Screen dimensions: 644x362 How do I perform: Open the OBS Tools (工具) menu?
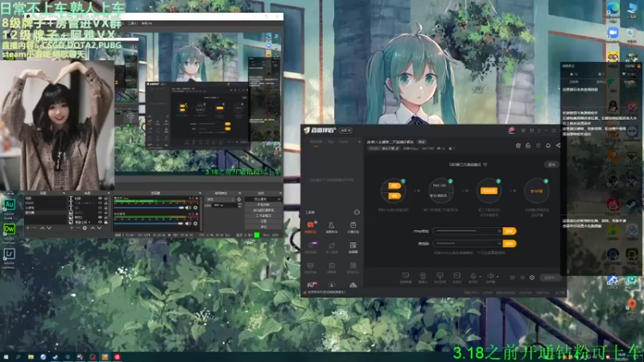133,23
